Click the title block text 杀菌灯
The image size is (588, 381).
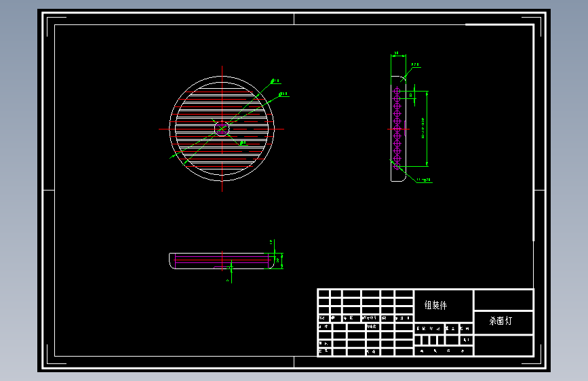click(x=501, y=321)
